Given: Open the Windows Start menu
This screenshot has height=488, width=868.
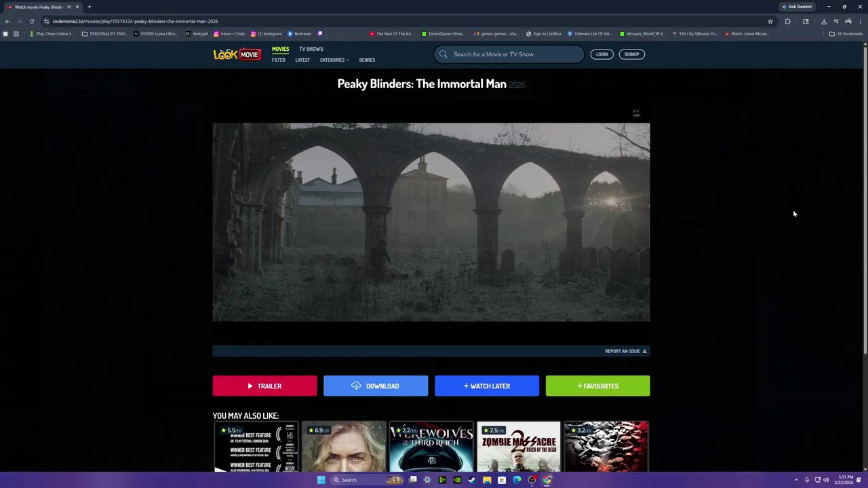Looking at the screenshot, I should [321, 480].
